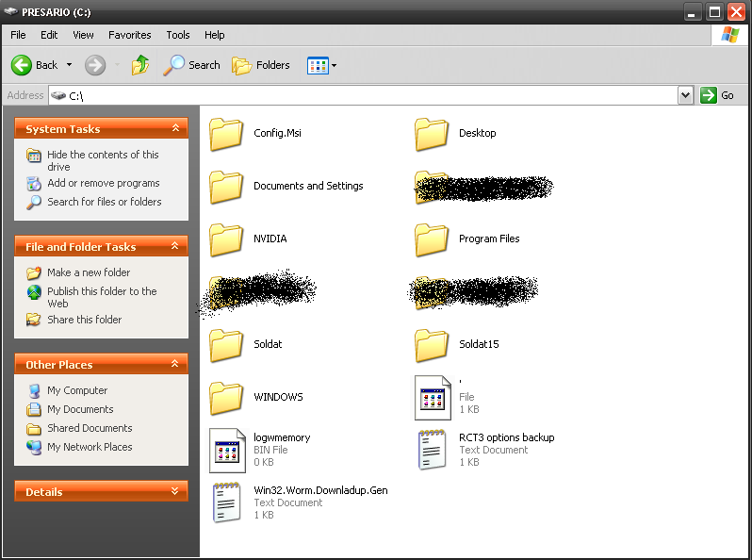Click the My Network Places globe icon
The image size is (752, 560).
pyautogui.click(x=34, y=447)
